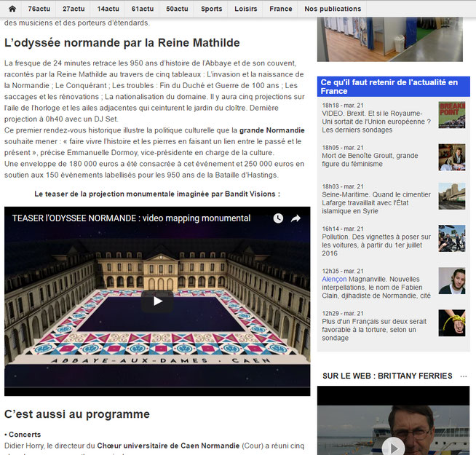The image size is (476, 455).
Task: Open the 76actu menu item
Action: (x=39, y=9)
